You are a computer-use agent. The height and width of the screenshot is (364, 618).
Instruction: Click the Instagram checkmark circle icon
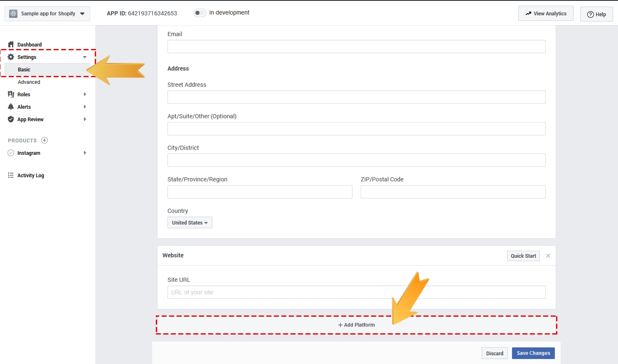(11, 153)
